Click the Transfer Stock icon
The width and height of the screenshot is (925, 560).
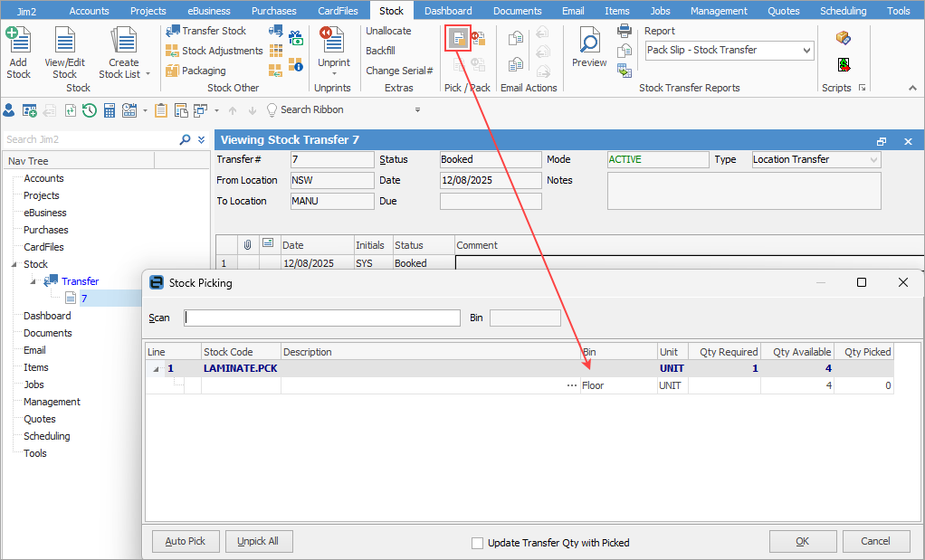pos(173,31)
